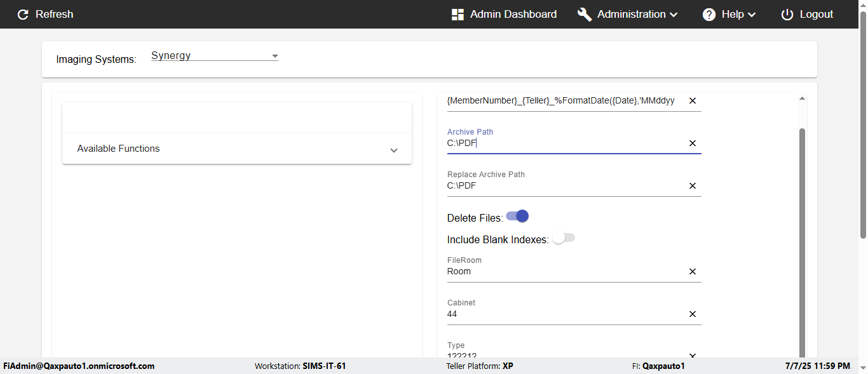Click the Logout power icon
The width and height of the screenshot is (868, 374).
pos(787,15)
